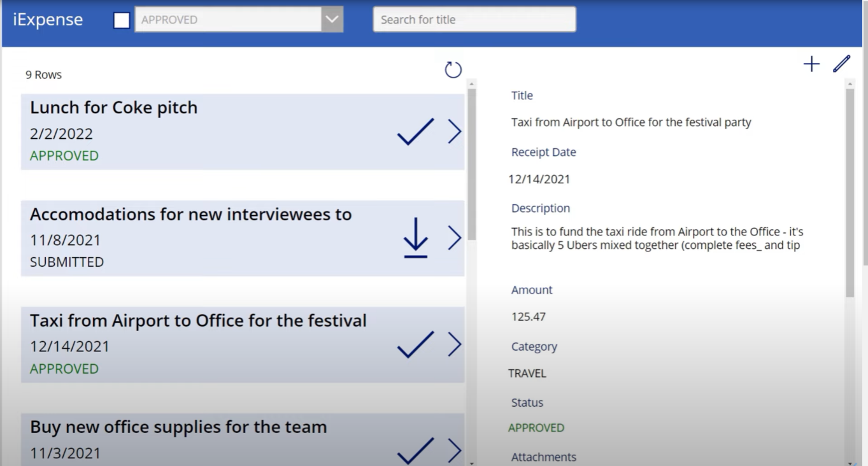The height and width of the screenshot is (466, 868).
Task: Click download arrow icon on Accomodations row
Action: click(x=415, y=238)
